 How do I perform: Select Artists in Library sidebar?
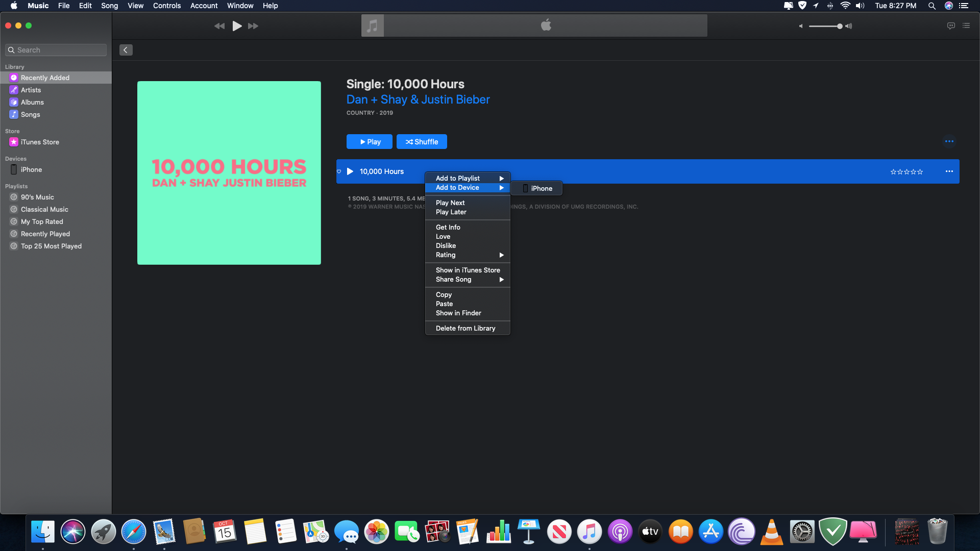tap(56, 90)
